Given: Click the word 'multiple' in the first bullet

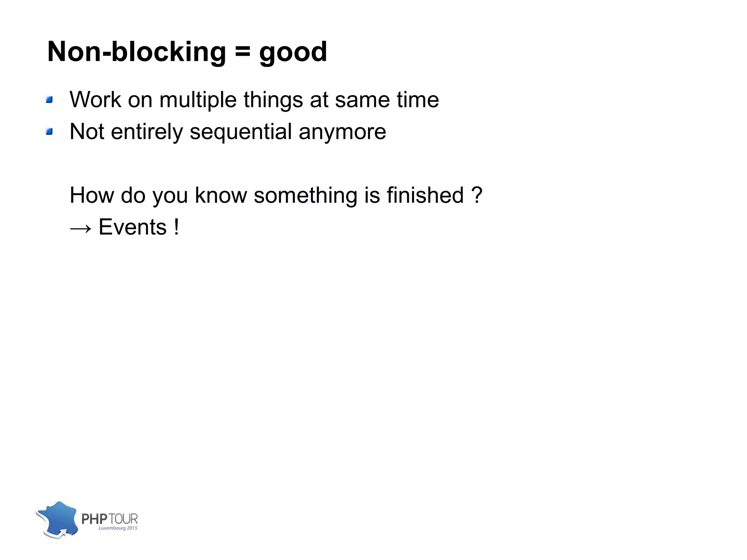Looking at the screenshot, I should click(198, 100).
